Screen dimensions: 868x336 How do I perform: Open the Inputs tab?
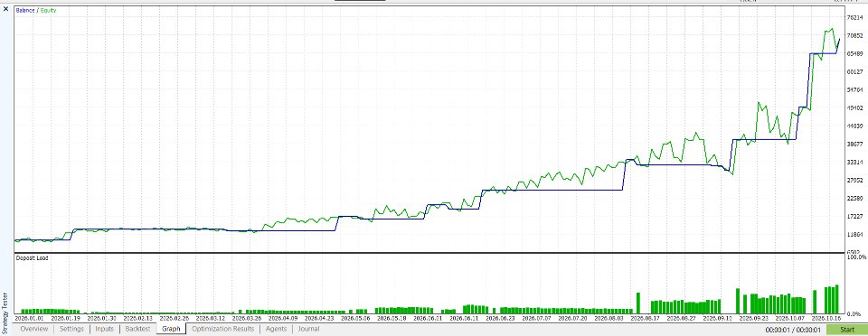(104, 329)
